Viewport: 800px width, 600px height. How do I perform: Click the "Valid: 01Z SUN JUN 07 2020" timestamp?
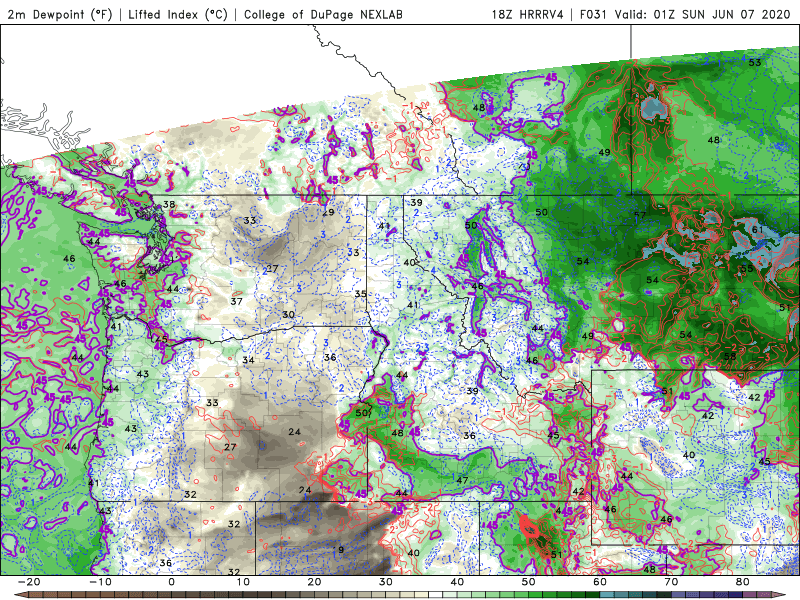click(702, 14)
